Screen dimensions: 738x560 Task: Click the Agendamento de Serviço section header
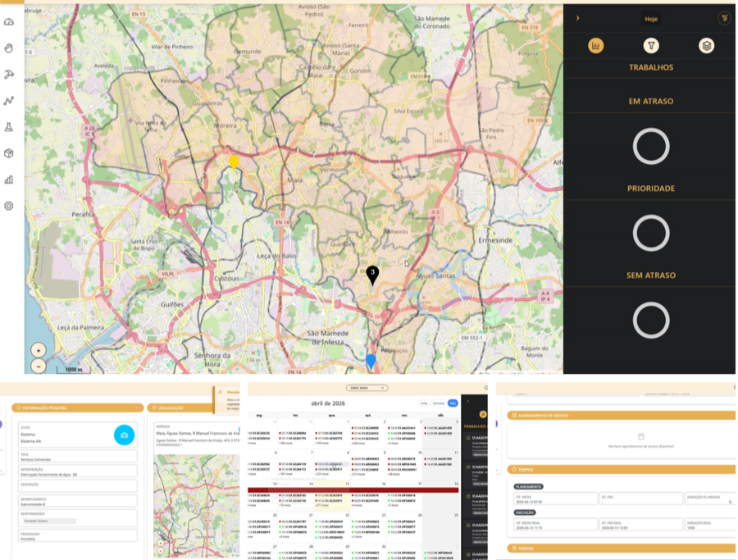(622, 416)
